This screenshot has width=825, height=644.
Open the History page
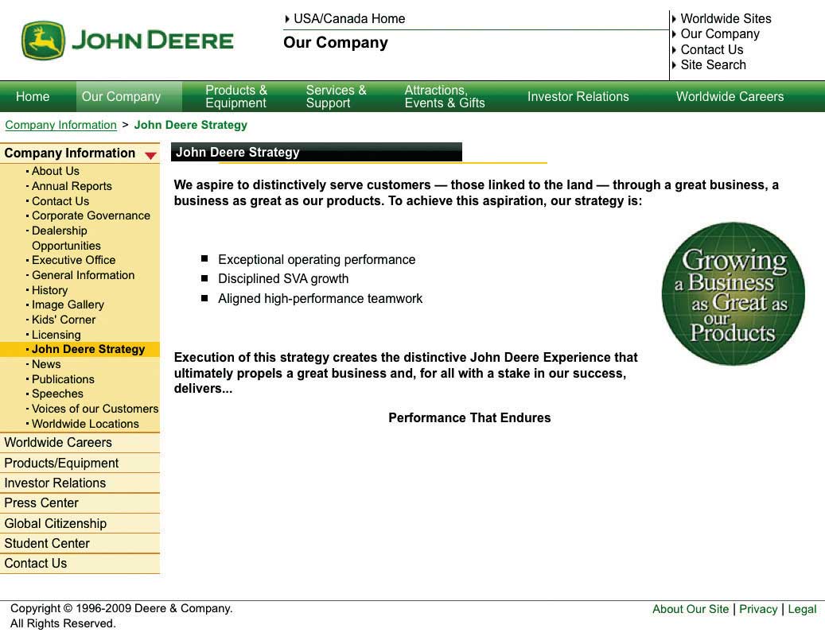click(x=49, y=290)
